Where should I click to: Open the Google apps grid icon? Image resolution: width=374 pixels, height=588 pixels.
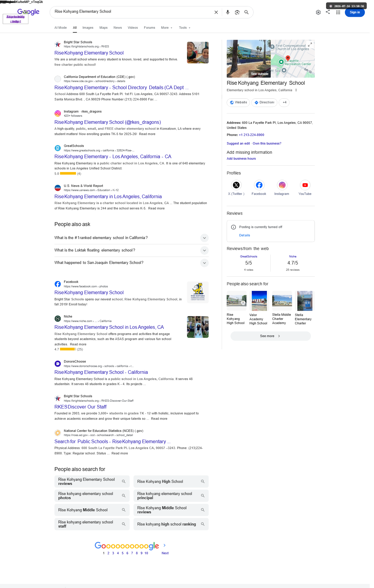338,12
